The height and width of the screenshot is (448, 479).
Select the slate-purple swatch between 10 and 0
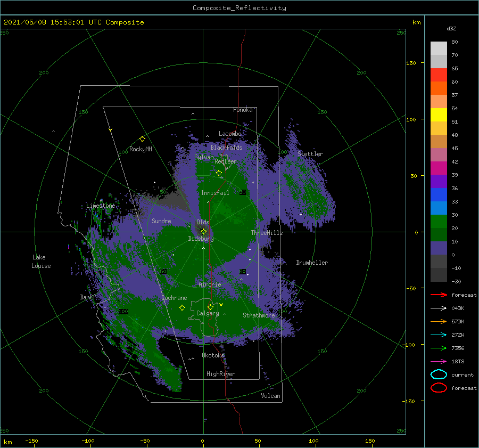439,248
